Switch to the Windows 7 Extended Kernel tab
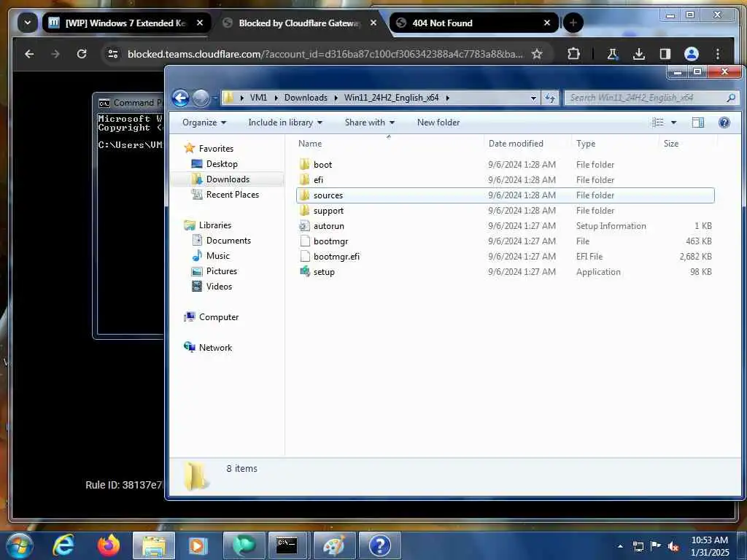 pos(125,23)
